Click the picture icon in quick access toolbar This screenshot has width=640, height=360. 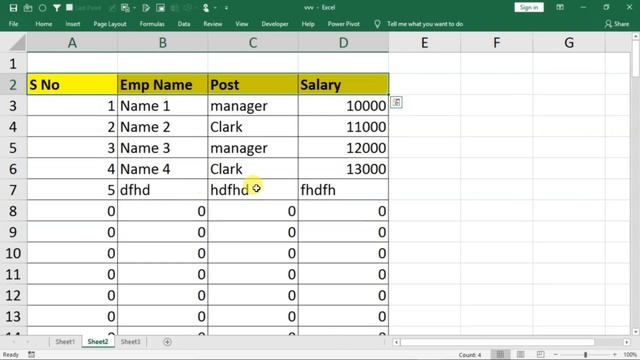pyautogui.click(x=161, y=8)
